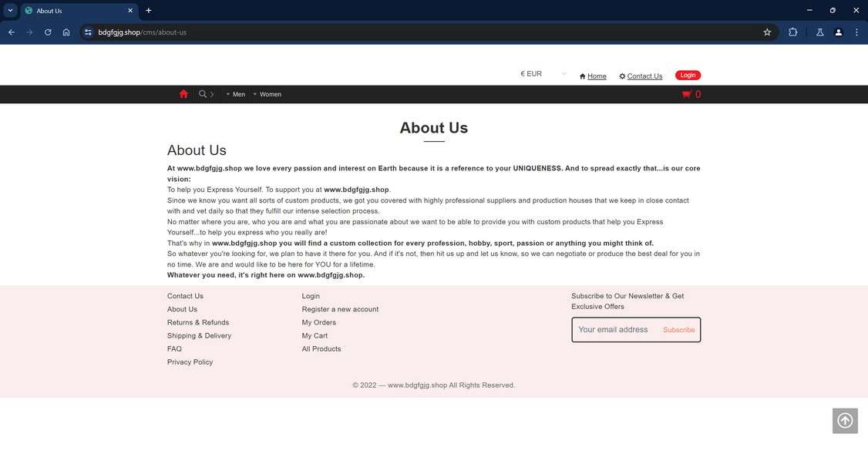Expand the search chevron arrow

[x=212, y=94]
